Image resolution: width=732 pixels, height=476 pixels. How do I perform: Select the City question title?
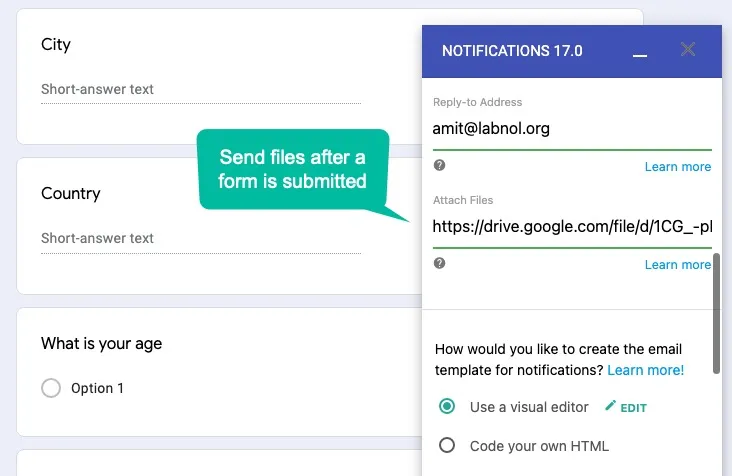pyautogui.click(x=56, y=45)
